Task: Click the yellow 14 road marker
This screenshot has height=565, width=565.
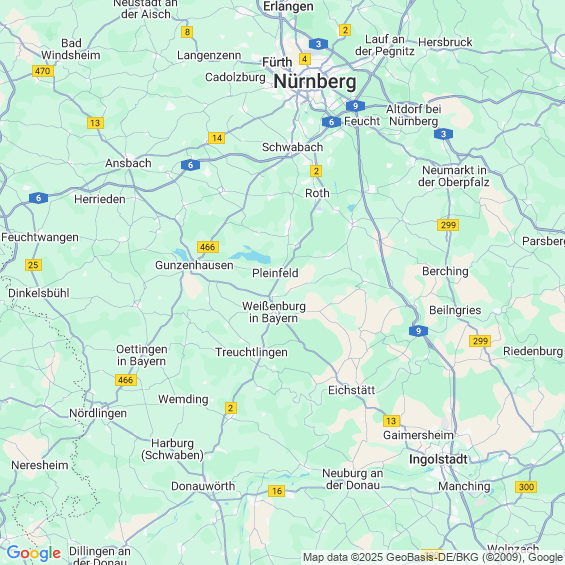Action: [217, 138]
